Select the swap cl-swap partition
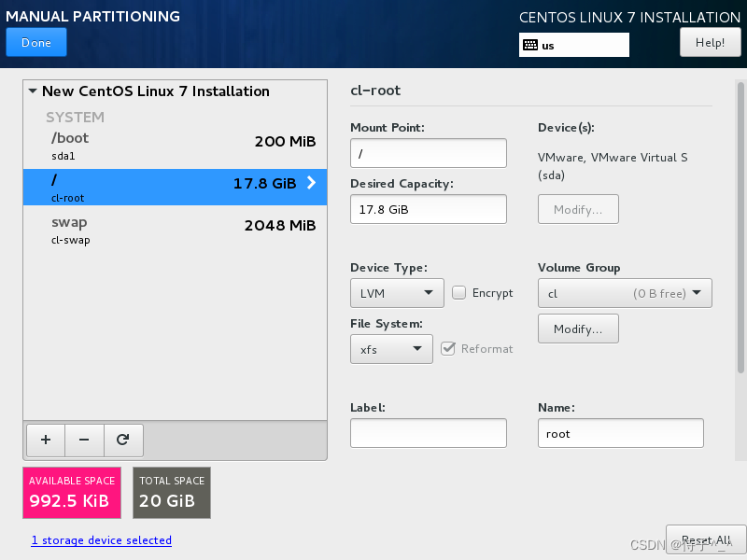Viewport: 747px width, 560px height. point(175,231)
